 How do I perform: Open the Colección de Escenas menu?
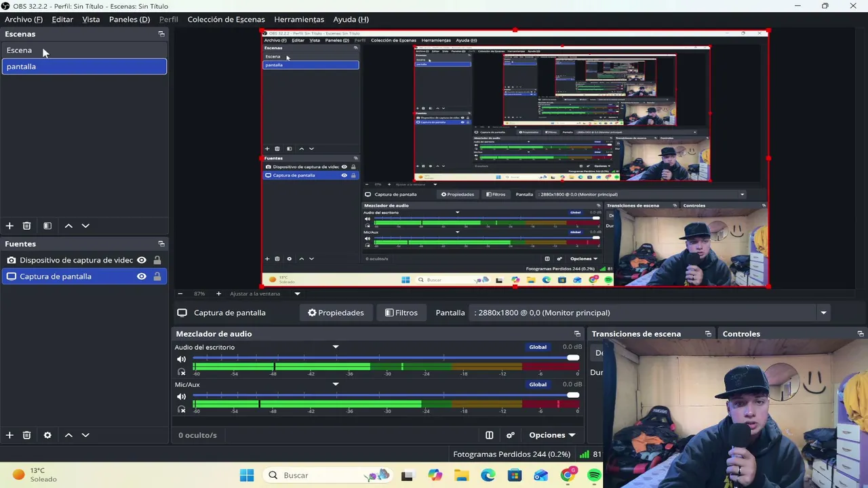226,20
